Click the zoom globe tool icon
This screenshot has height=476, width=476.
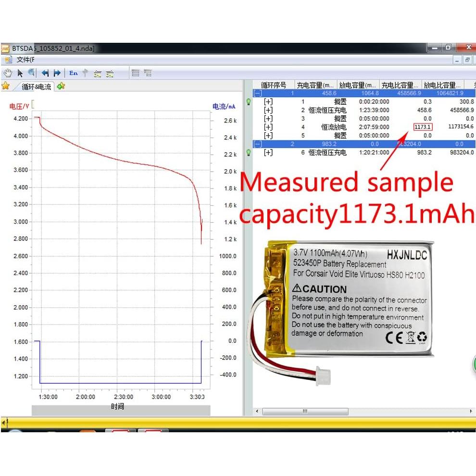[x=32, y=73]
